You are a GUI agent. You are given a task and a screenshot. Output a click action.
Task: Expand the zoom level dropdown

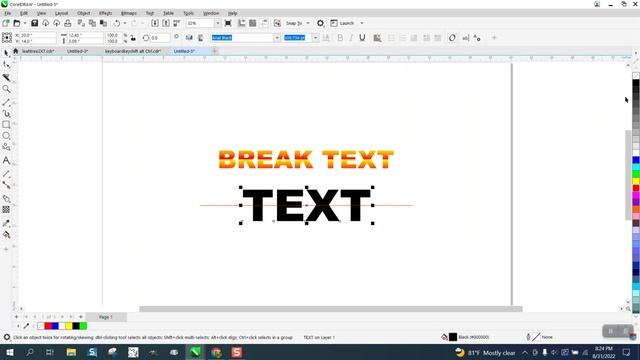[x=217, y=23]
